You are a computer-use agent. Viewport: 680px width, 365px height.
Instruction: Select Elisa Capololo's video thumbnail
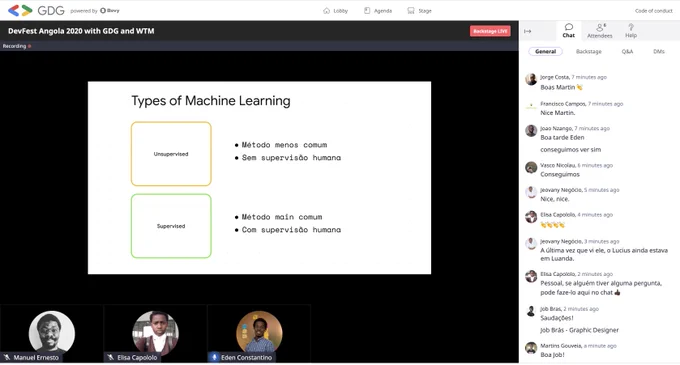pyautogui.click(x=155, y=333)
